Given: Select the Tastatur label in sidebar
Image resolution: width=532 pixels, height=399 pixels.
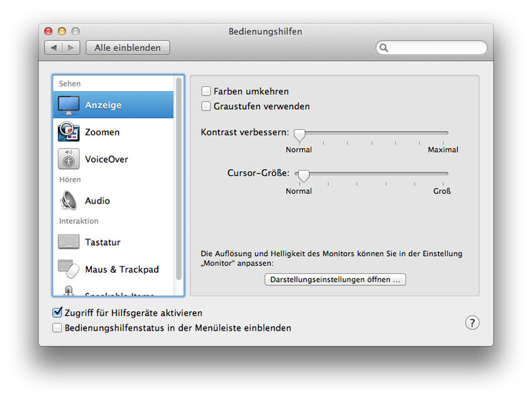Looking at the screenshot, I should [x=103, y=242].
